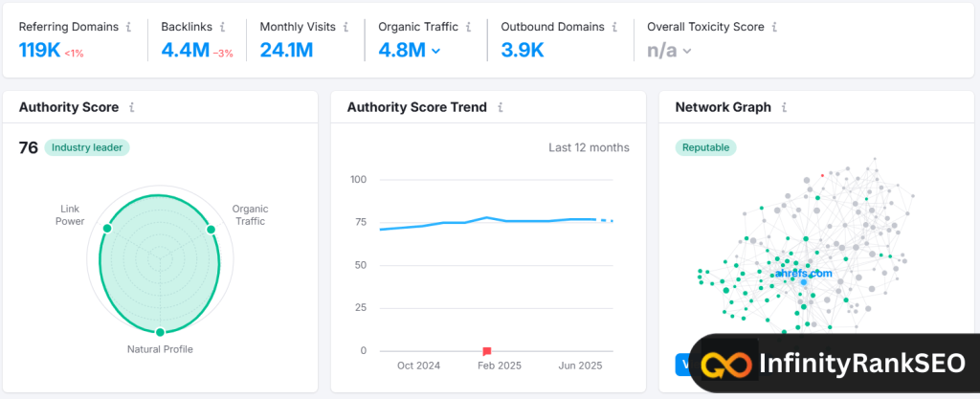Click info icon next to Referring Domains
The image size is (980, 399).
[129, 27]
